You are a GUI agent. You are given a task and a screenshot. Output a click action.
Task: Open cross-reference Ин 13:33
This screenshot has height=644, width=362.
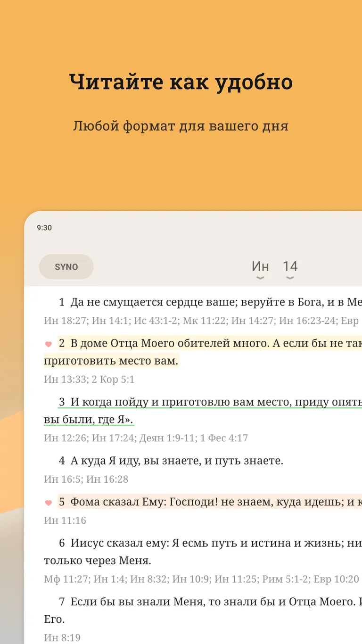(66, 380)
